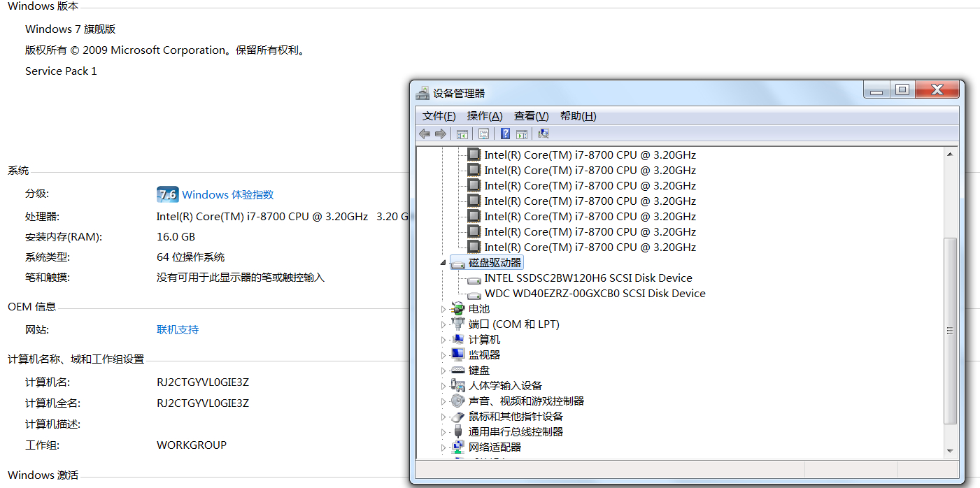Expand the 计算机 node
Viewport: 980px width, 488px height.
click(x=443, y=340)
